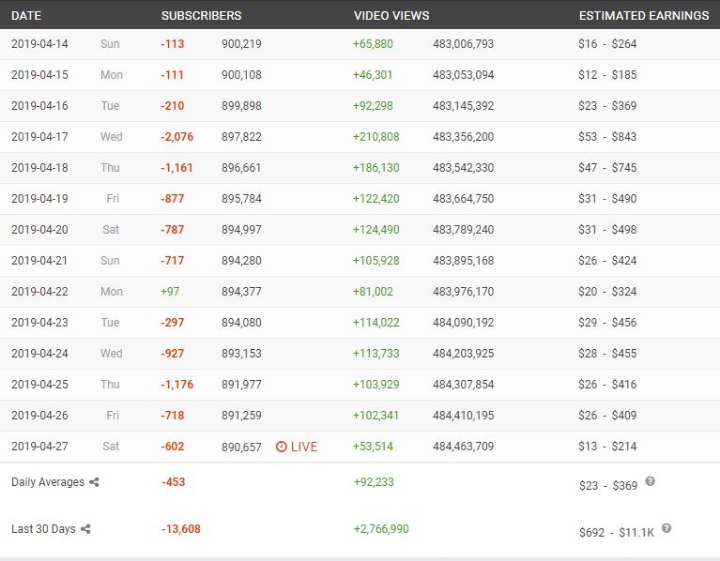Image resolution: width=720 pixels, height=561 pixels.
Task: Click the share icon beside Last 30 Days
Action: coord(86,529)
